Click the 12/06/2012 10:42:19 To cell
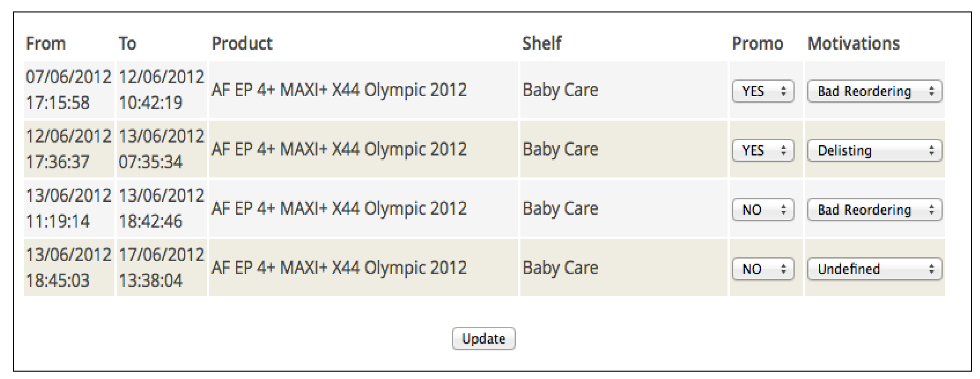The width and height of the screenshot is (980, 379). 161,90
